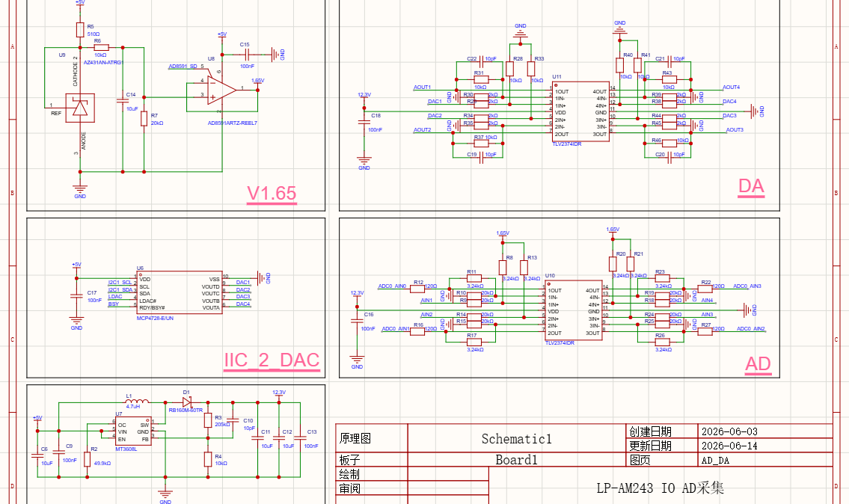This screenshot has height=504, width=849.
Task: Select capacitor C19 10pF
Action: point(481,158)
